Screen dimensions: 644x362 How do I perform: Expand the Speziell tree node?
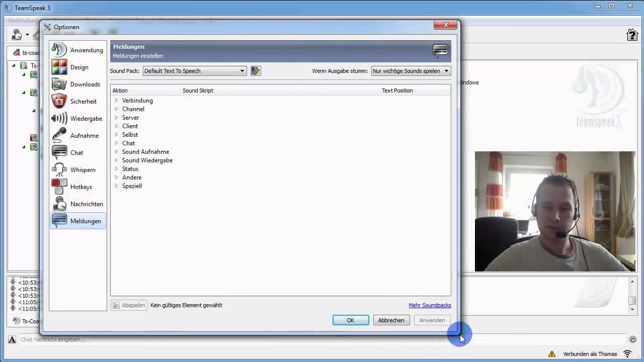pos(116,186)
